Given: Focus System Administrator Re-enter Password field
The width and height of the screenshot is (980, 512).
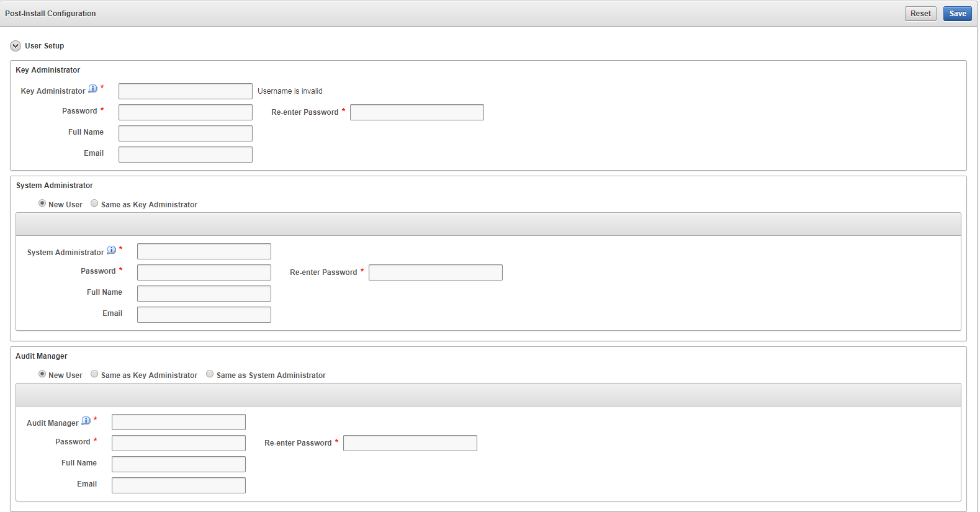Looking at the screenshot, I should coord(436,272).
